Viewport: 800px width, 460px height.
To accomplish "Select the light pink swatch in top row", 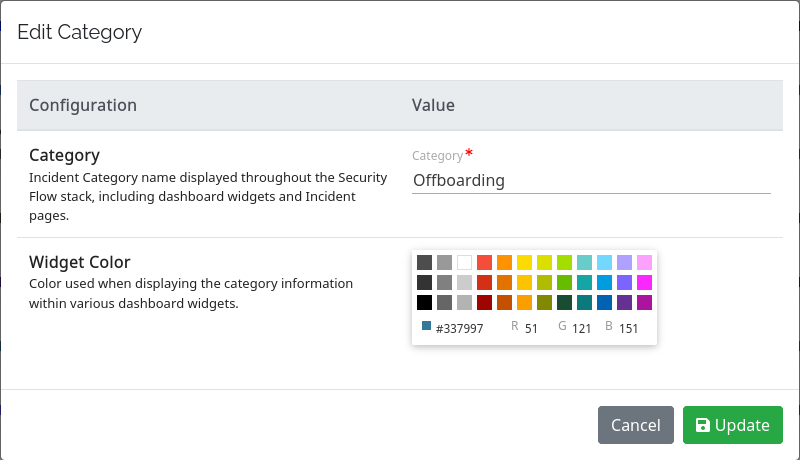I will [644, 262].
